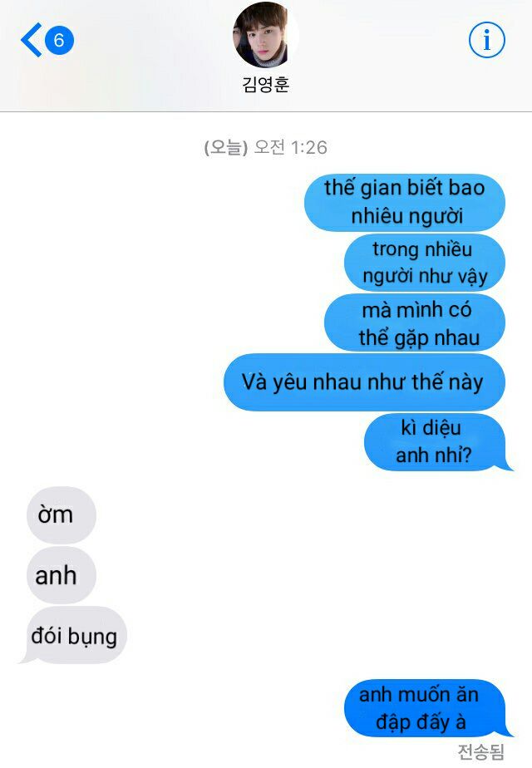Tap the '(오늘)' date label

226,147
